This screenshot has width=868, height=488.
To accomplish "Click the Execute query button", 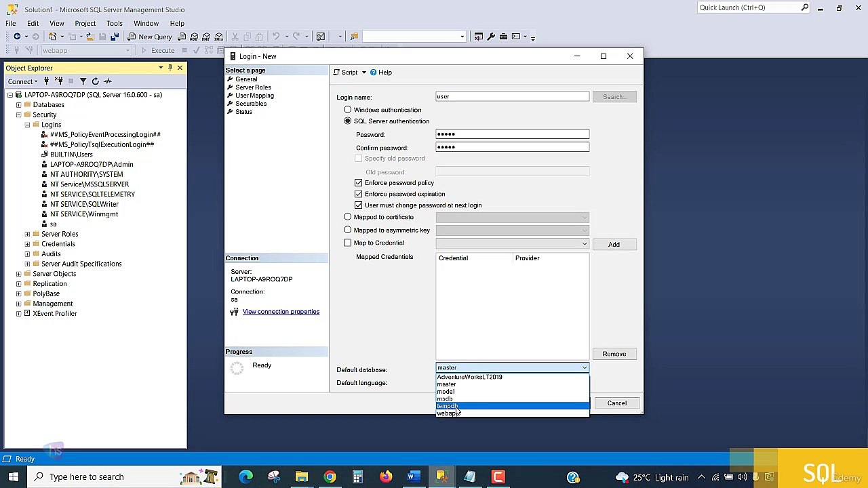I will coord(157,50).
